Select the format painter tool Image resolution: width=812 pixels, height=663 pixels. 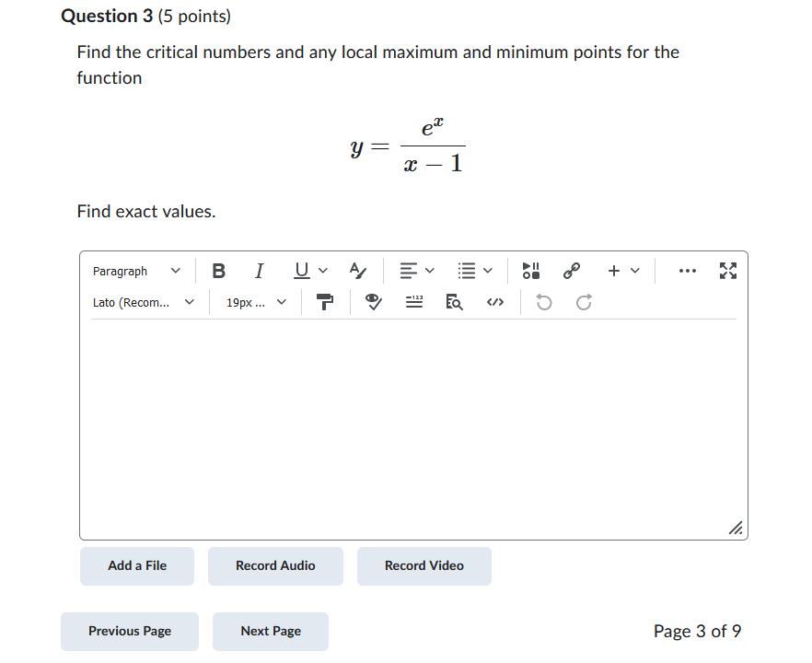(x=326, y=301)
